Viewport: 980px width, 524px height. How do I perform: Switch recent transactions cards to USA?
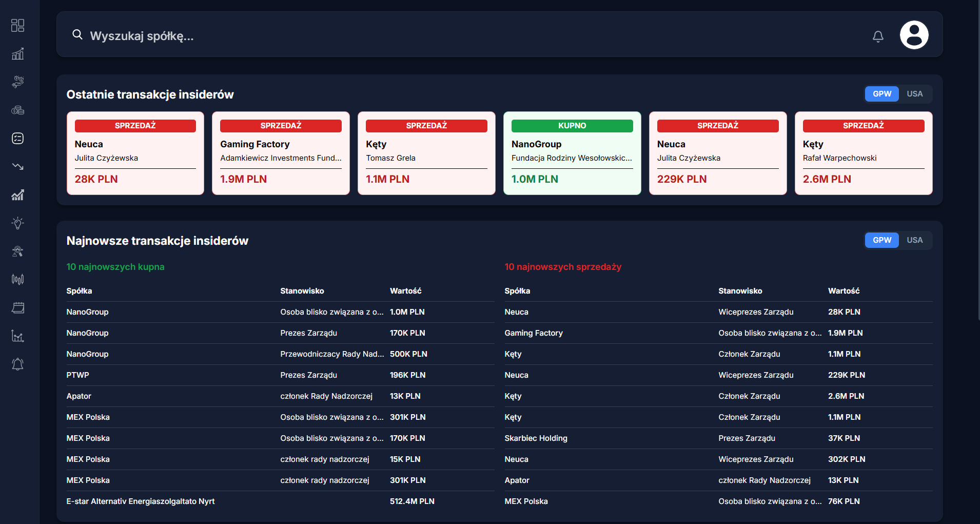[x=914, y=94]
